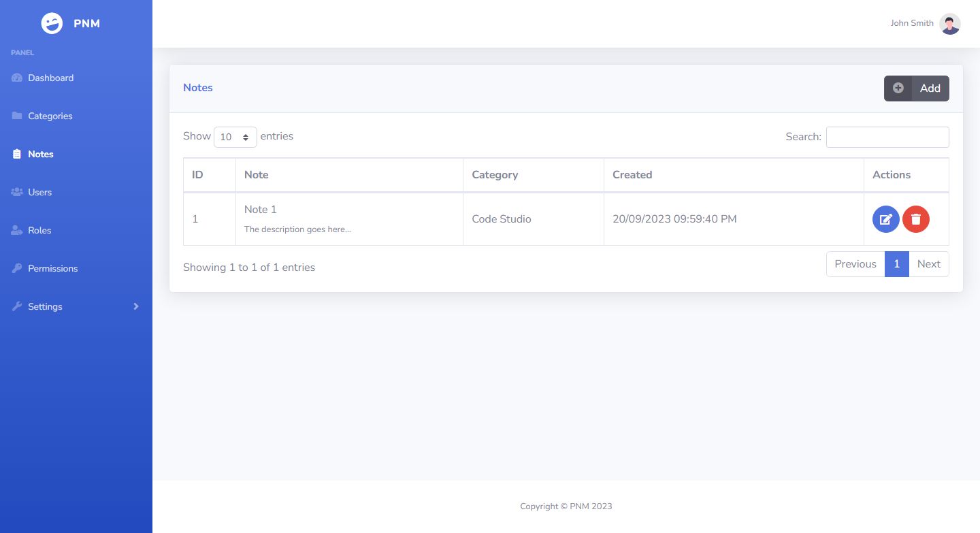
Task: Sort table by the Created column
Action: 632,175
